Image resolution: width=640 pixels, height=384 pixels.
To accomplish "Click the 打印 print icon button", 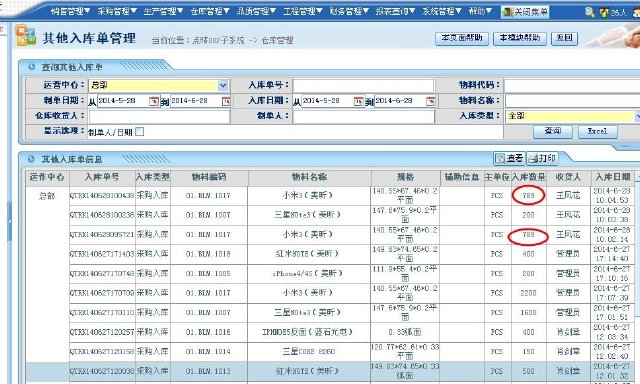I will [x=542, y=158].
